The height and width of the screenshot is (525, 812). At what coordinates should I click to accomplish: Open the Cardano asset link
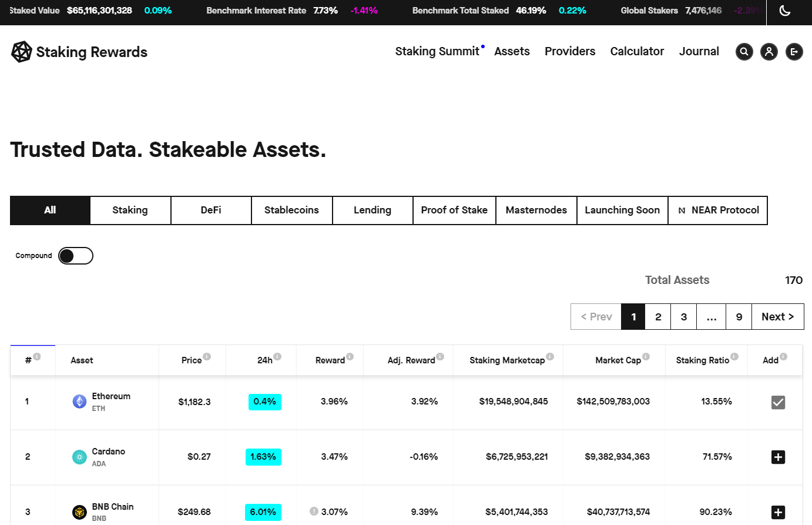pyautogui.click(x=109, y=452)
